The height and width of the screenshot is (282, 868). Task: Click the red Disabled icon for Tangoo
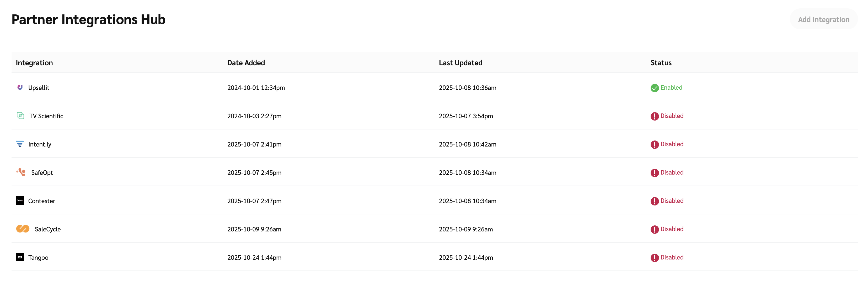coord(654,258)
